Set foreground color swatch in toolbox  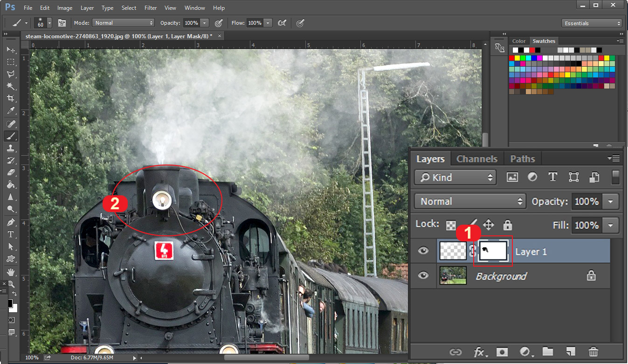[x=10, y=303]
